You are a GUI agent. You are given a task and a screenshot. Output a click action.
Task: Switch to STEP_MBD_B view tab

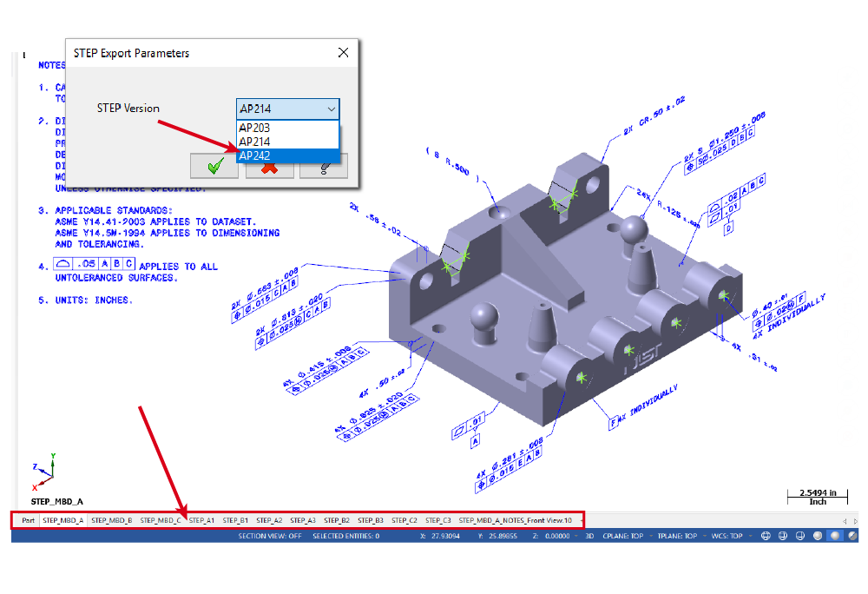click(112, 520)
